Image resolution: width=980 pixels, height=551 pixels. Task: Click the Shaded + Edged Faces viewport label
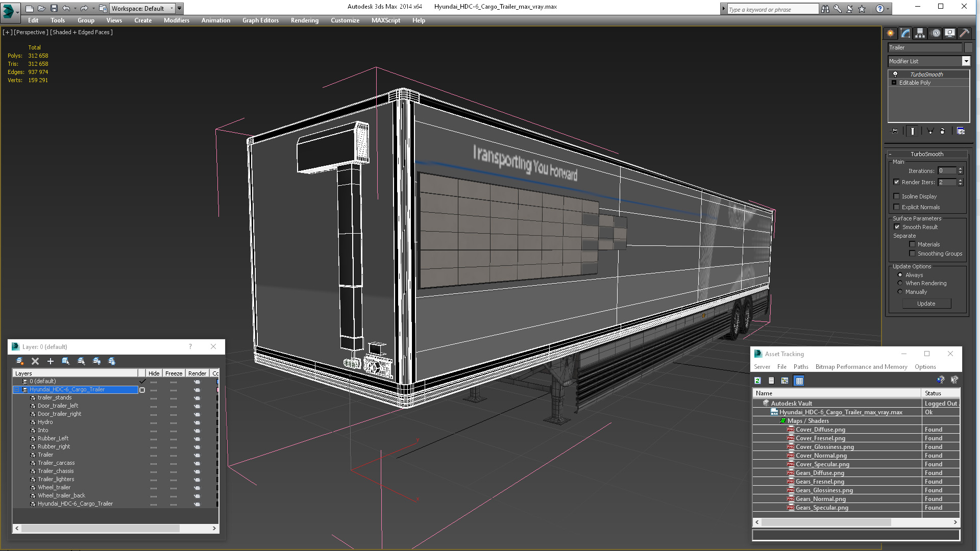(81, 32)
